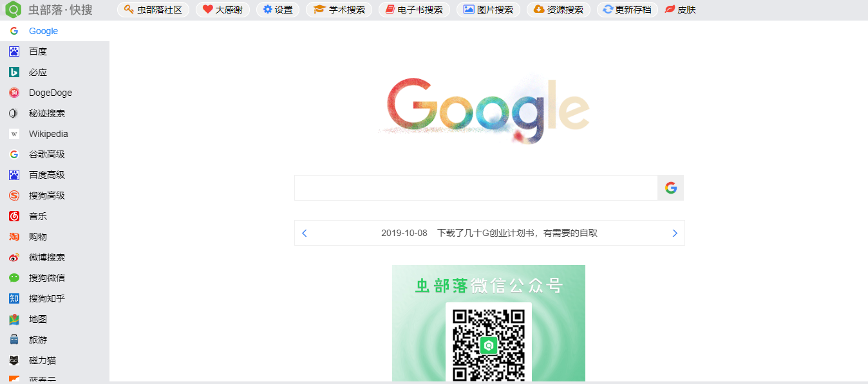
Task: Click the Google search submit button
Action: pyautogui.click(x=671, y=188)
